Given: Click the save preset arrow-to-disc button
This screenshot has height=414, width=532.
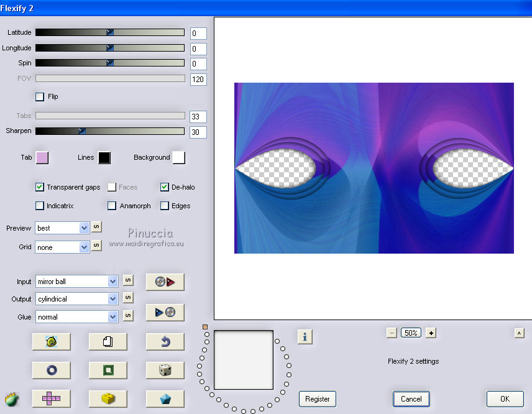Looking at the screenshot, I should (x=165, y=312).
